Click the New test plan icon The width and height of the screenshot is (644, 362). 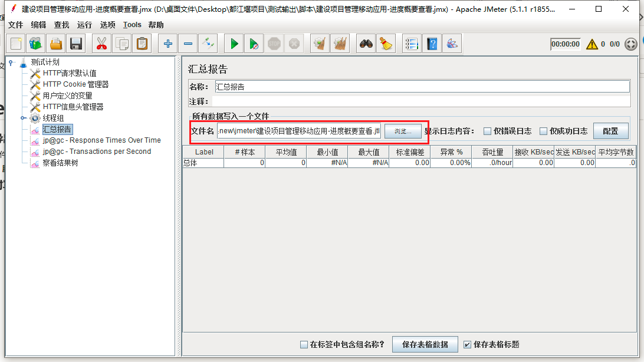(x=17, y=44)
